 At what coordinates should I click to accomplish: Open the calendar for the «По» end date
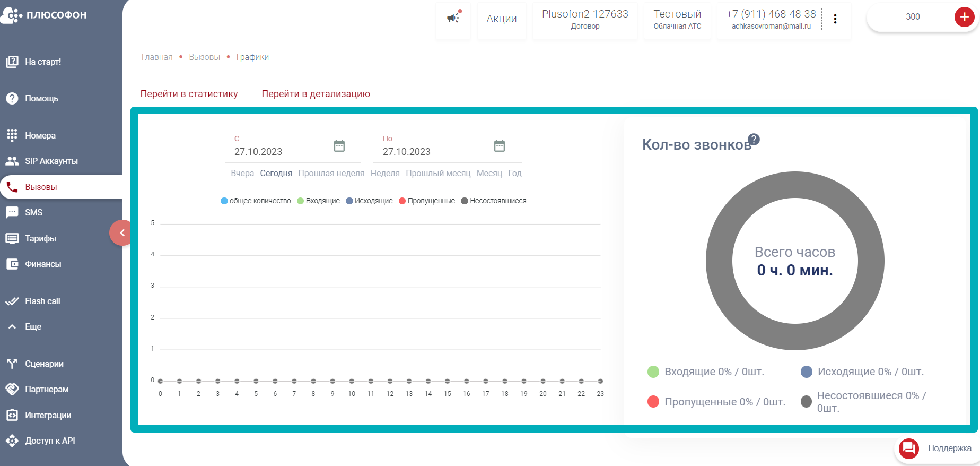[x=500, y=145]
